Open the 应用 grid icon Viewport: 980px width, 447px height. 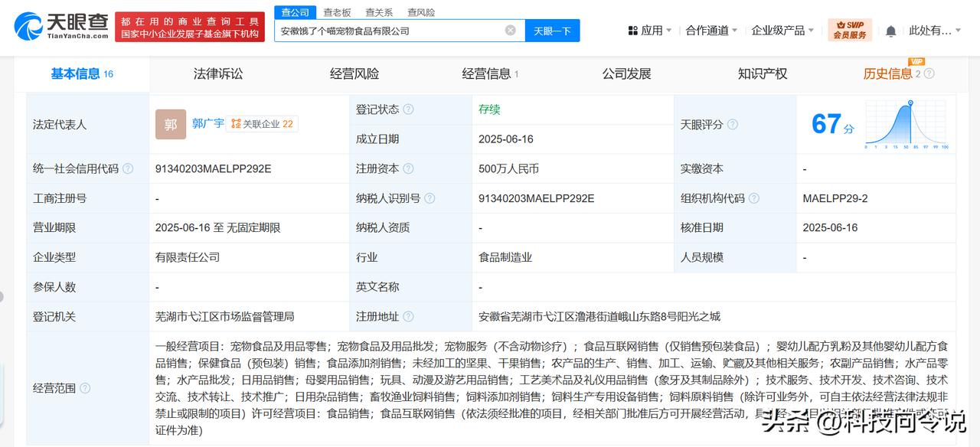pos(632,31)
